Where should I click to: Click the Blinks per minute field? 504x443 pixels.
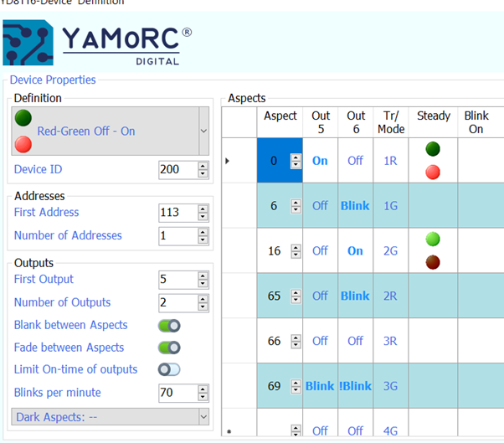point(178,393)
